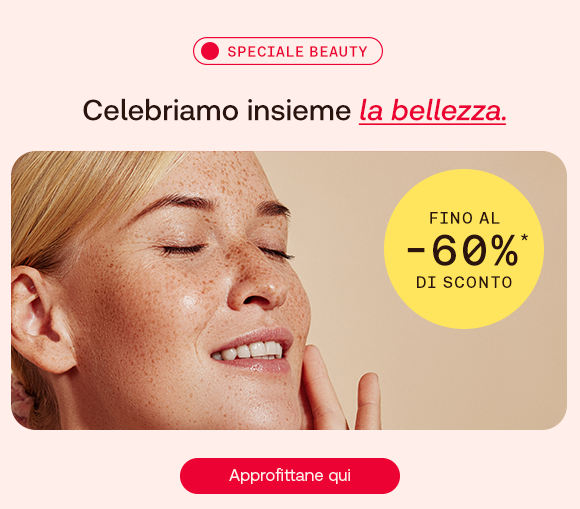Click the pink scrunchie behind the ear

click(21, 401)
